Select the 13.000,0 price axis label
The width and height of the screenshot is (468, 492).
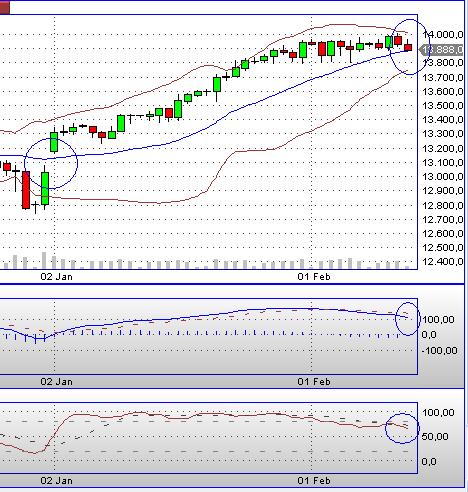[443, 176]
